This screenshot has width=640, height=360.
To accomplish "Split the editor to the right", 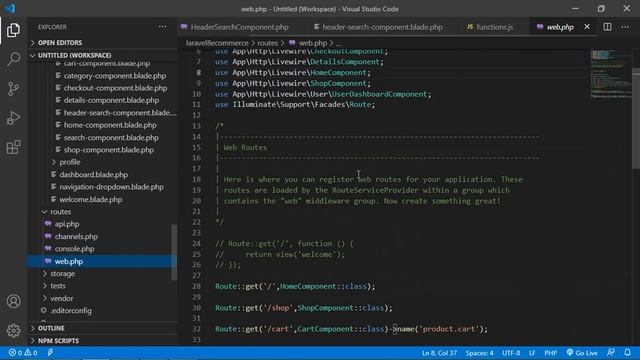I will click(607, 27).
